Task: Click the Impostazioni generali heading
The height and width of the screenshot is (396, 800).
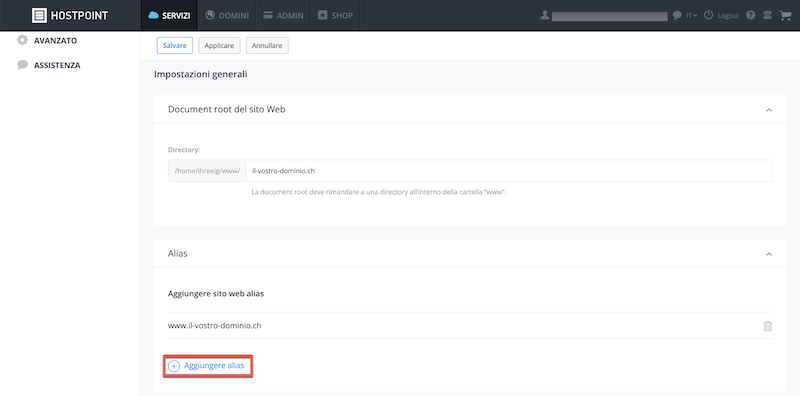Action: coord(201,75)
